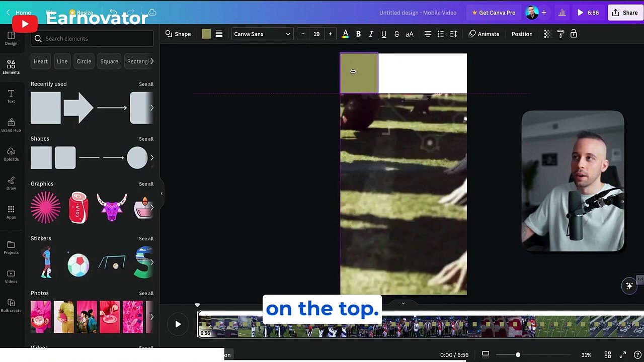Click the Animate button
This screenshot has height=362, width=644.
484,34
